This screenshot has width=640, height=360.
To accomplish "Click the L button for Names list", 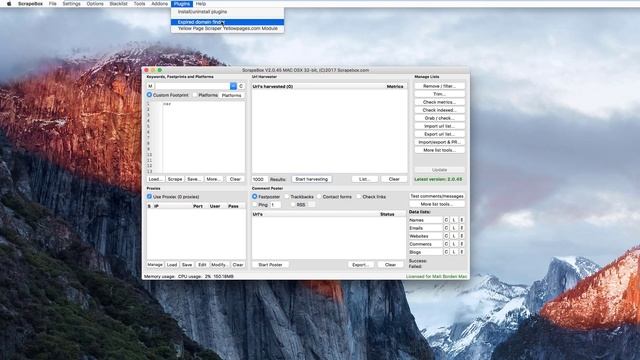I will (x=454, y=220).
